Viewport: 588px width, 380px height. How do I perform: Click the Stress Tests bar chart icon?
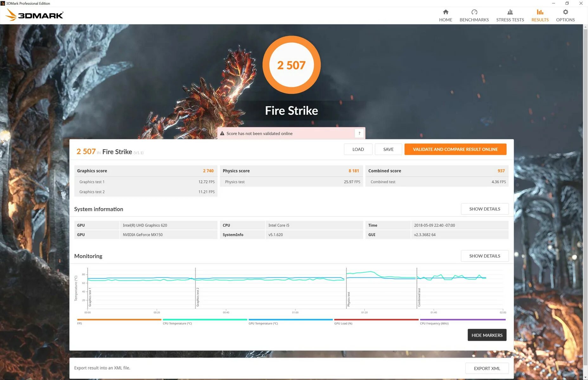[510, 12]
